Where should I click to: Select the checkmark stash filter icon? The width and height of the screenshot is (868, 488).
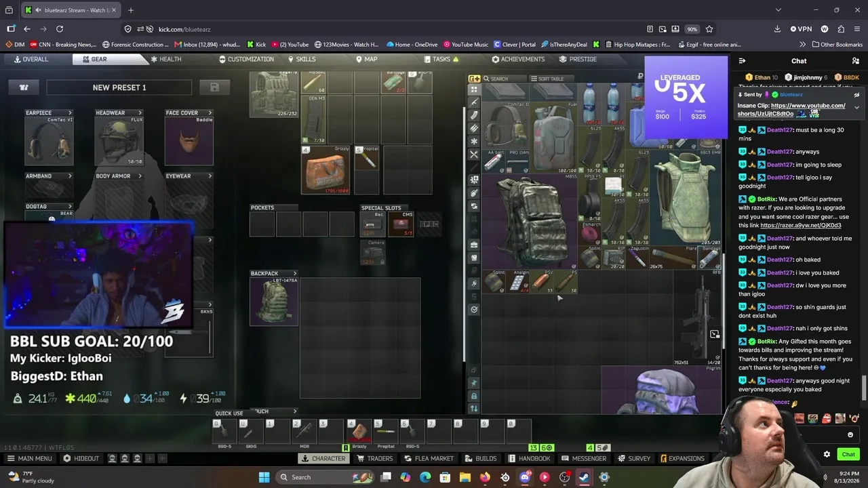(x=474, y=310)
